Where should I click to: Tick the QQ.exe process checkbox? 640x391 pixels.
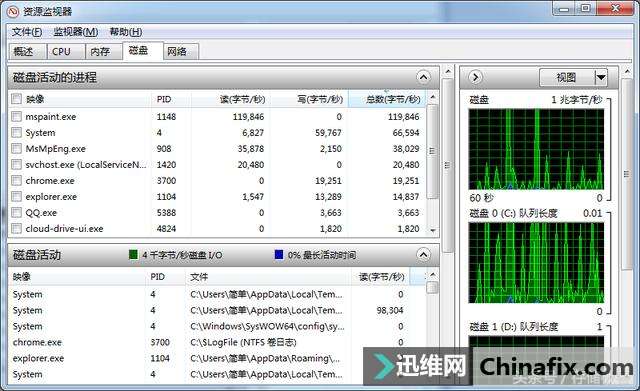[16, 213]
